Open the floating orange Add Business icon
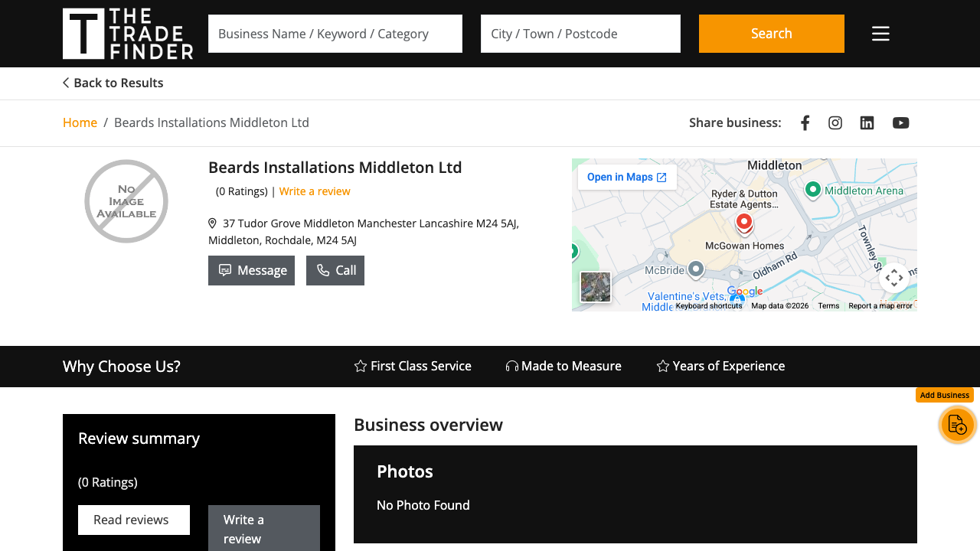Image resolution: width=980 pixels, height=551 pixels. pos(957,425)
